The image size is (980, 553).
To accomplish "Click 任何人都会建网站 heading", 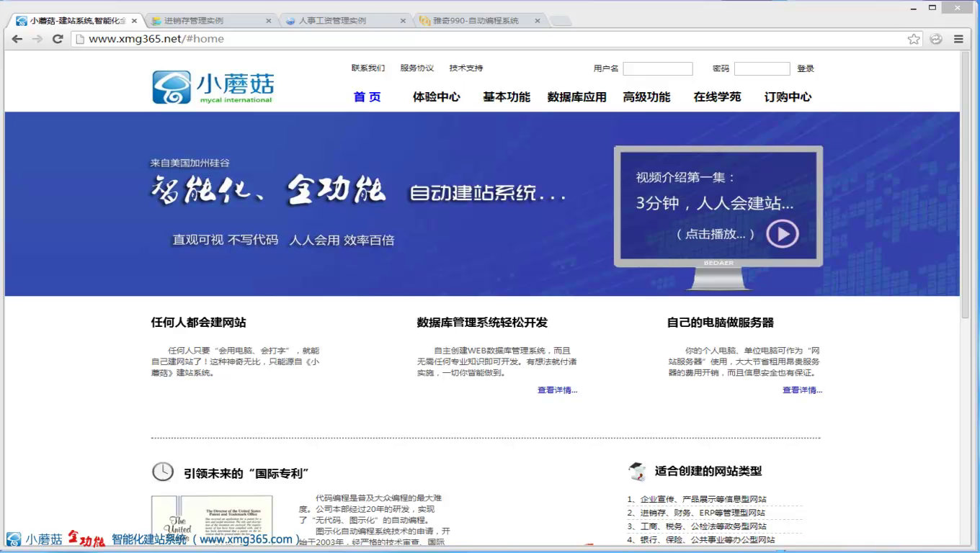I will click(198, 323).
